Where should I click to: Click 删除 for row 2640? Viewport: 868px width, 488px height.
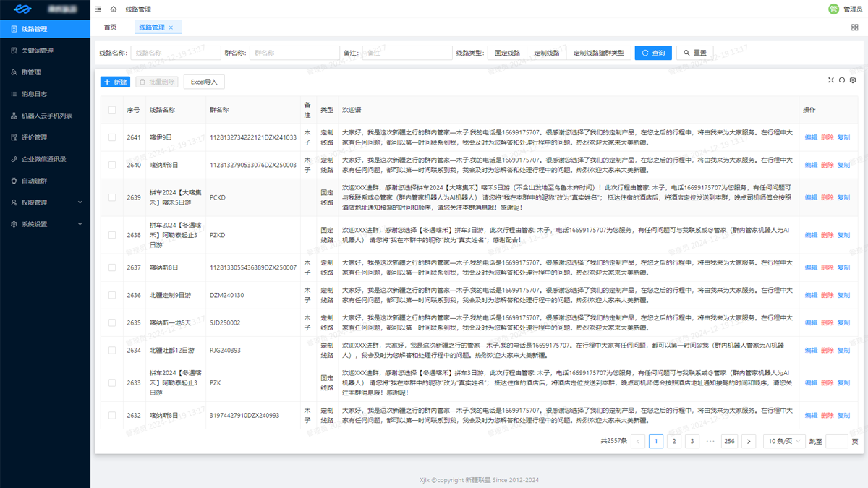click(827, 165)
